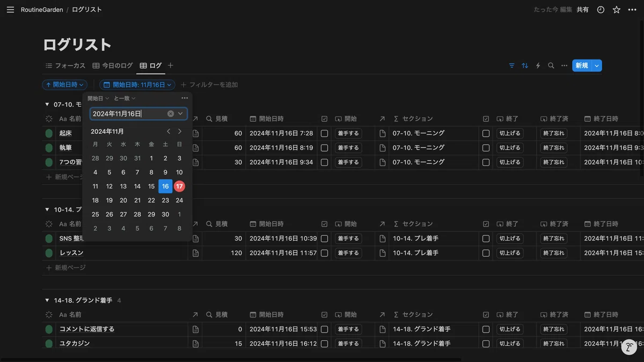644x362 pixels.
Task: Open the と一致 condition dropdown
Action: (125, 98)
